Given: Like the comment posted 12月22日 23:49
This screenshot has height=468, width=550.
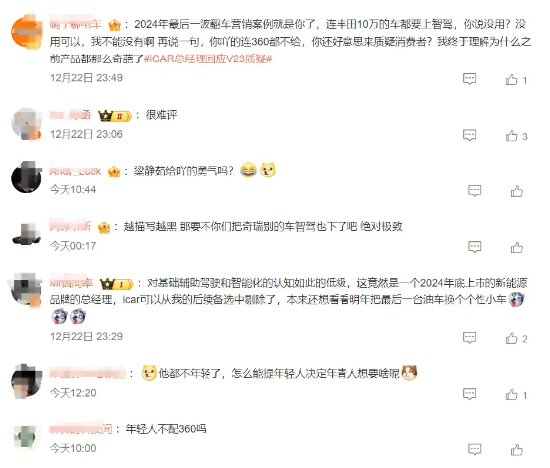Looking at the screenshot, I should tap(516, 80).
